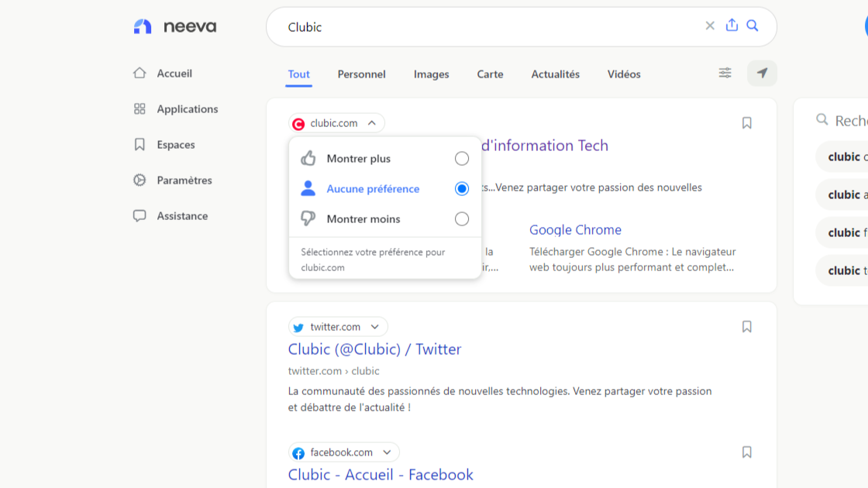The width and height of the screenshot is (868, 488).
Task: Run the search with the magnifier icon
Action: point(753,26)
